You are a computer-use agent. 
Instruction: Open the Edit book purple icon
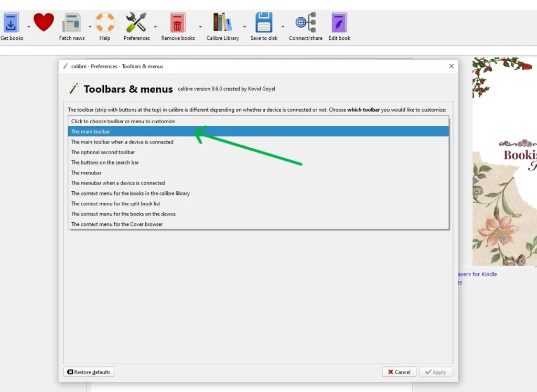pos(339,23)
